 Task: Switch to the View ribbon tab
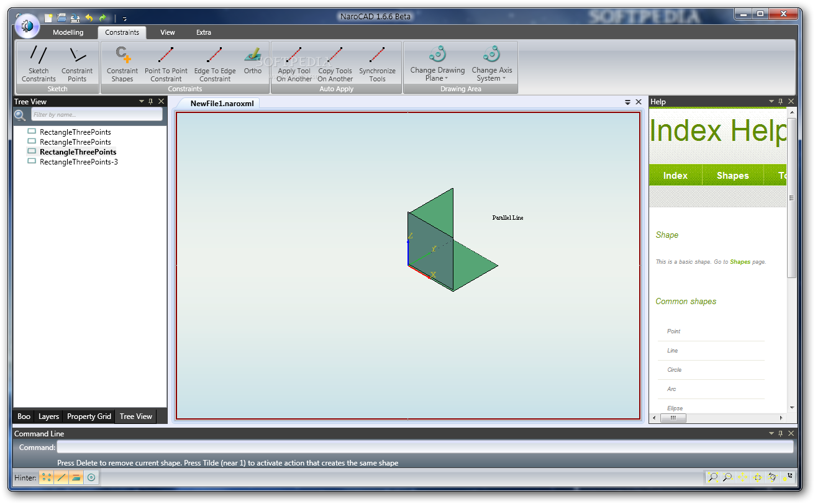point(168,32)
